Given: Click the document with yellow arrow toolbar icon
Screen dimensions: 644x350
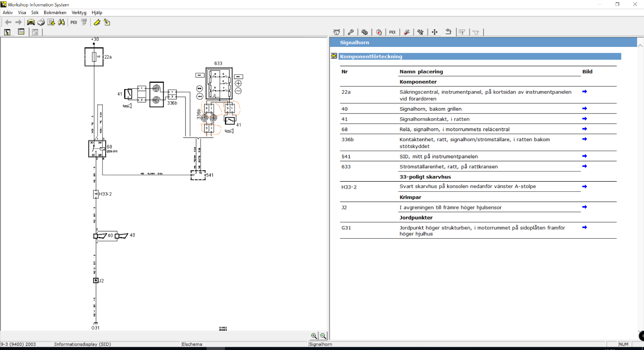Looking at the screenshot, I should click(51, 22).
